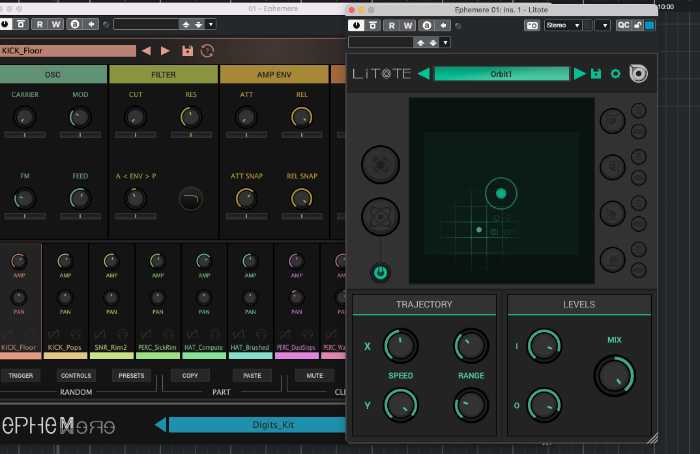The height and width of the screenshot is (454, 700).
Task: Click the SNR_Rim2 channel color bar
Action: tap(112, 356)
